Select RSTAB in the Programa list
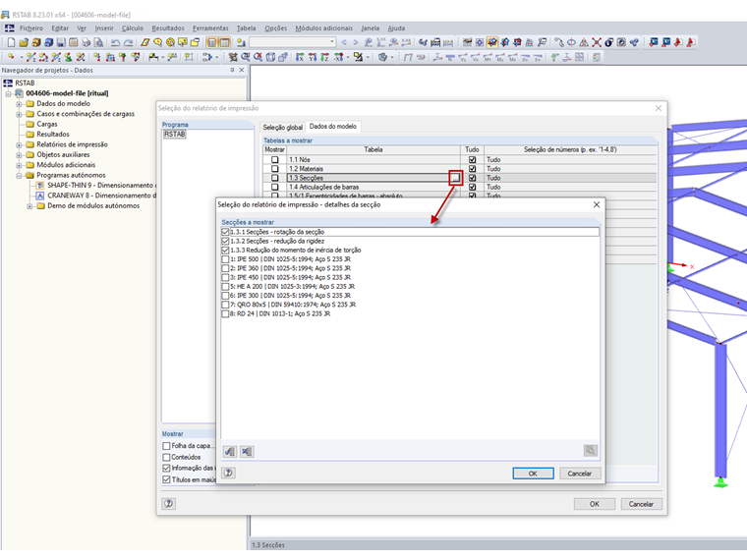 pos(174,135)
